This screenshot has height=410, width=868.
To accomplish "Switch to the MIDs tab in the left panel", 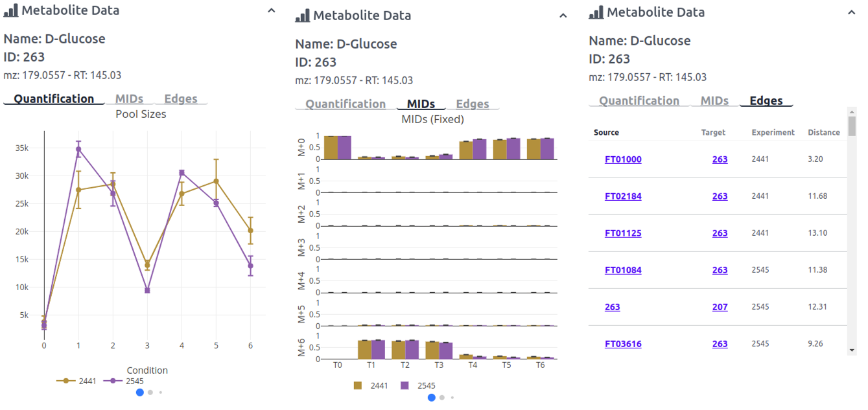I will [130, 98].
